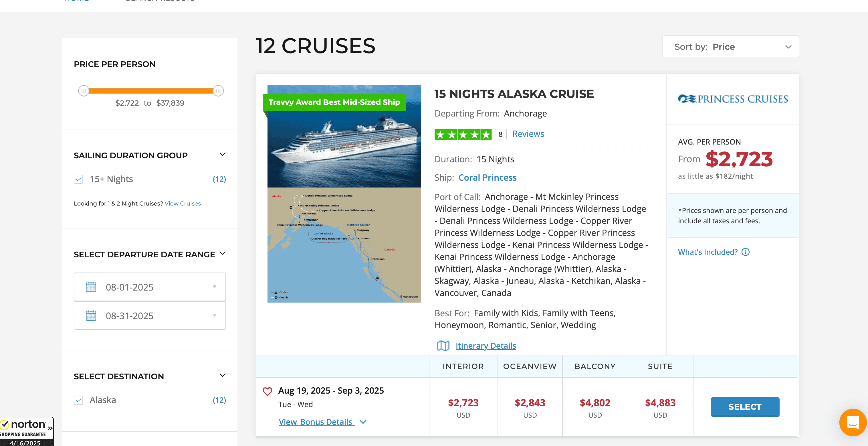Click the calendar icon for 08-01-2025 date
This screenshot has width=868, height=446.
pos(91,287)
